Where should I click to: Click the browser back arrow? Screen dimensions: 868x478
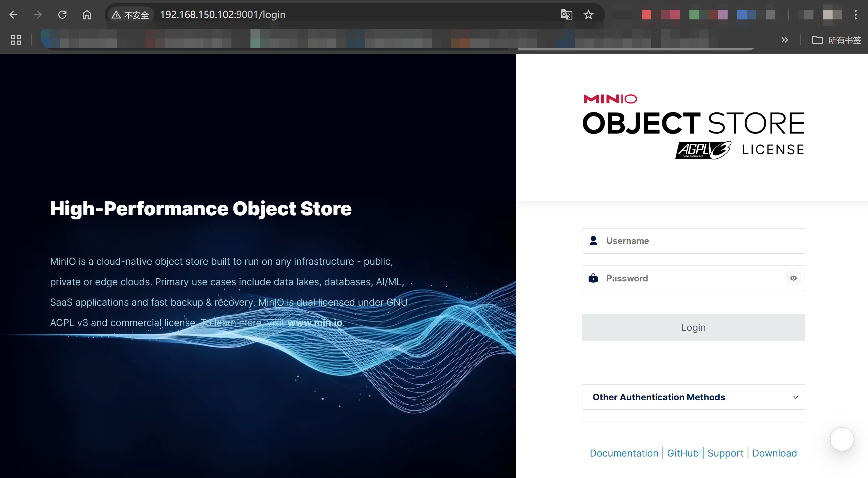[14, 15]
